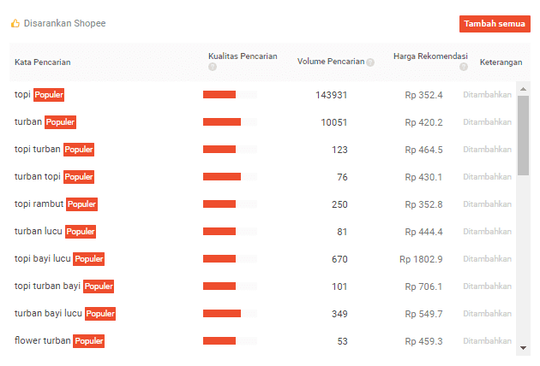The height and width of the screenshot is (366, 540).
Task: Click Ditambahkan in the turban row
Action: [487, 122]
